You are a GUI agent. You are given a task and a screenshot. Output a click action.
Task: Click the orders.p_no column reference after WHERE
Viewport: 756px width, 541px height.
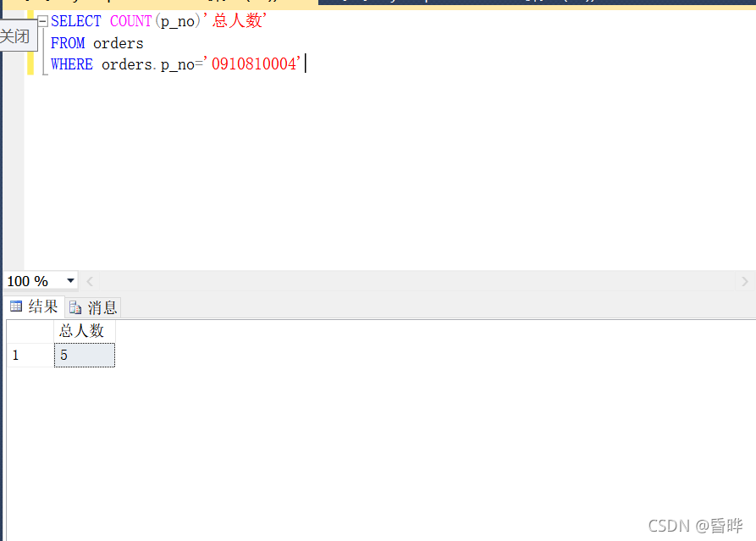(x=148, y=64)
